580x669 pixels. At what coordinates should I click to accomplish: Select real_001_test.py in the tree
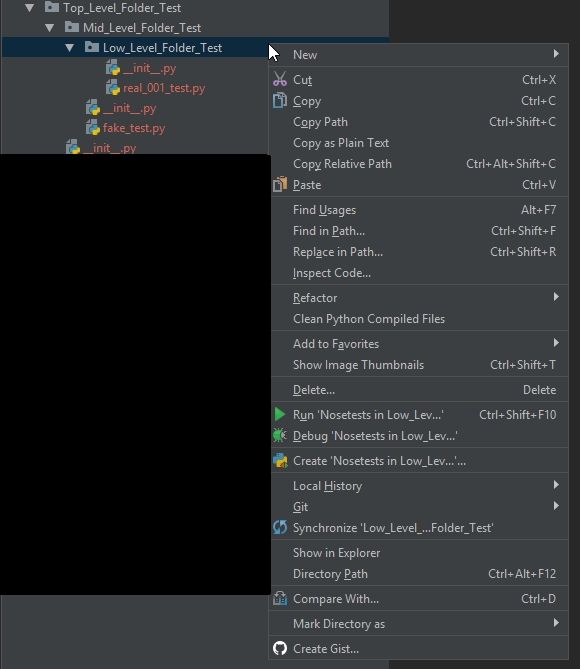click(x=164, y=88)
